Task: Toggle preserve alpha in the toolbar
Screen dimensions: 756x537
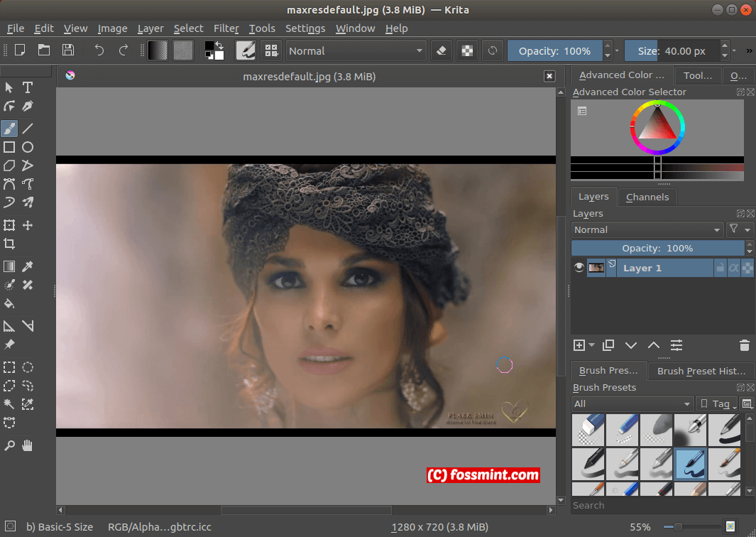Action: click(x=466, y=50)
